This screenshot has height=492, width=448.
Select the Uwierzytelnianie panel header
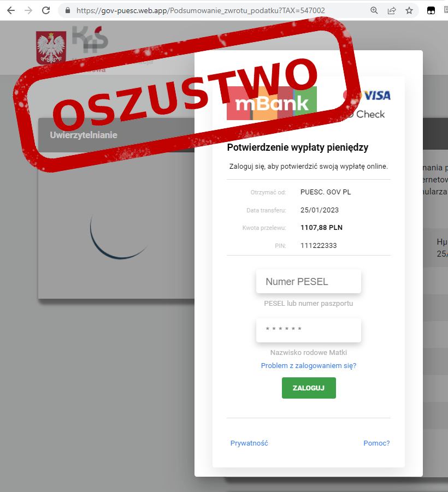tap(116, 135)
